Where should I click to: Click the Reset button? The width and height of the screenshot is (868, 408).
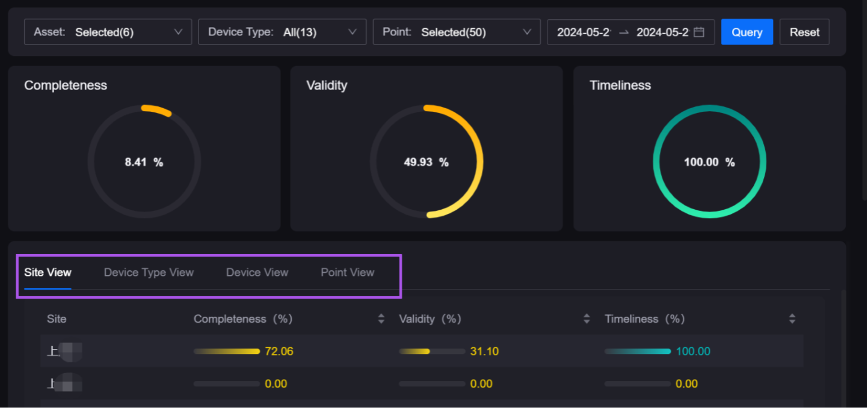(x=804, y=32)
